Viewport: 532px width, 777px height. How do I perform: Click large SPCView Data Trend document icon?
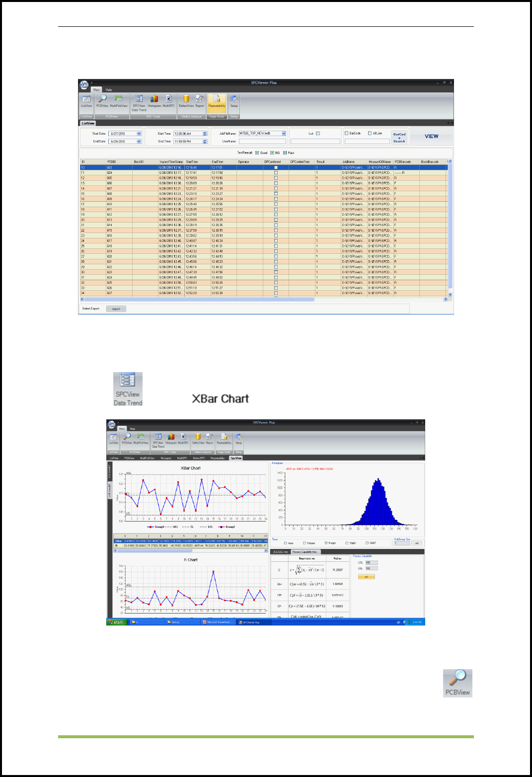(128, 389)
